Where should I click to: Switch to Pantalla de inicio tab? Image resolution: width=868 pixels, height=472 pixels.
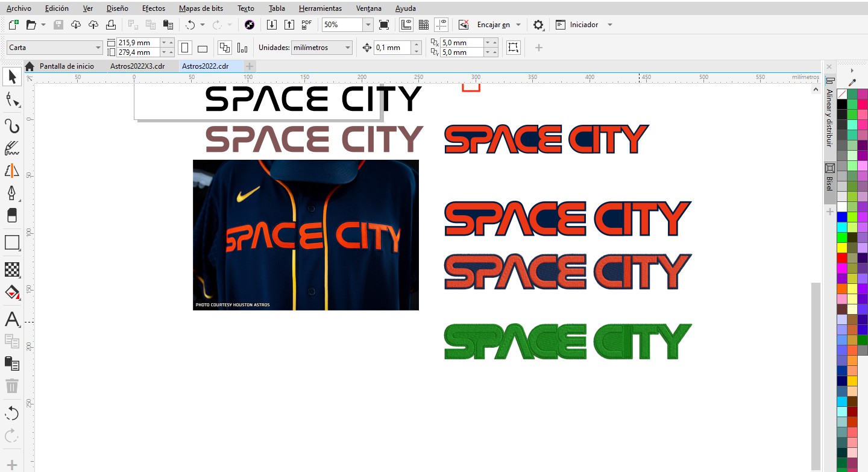coord(66,66)
